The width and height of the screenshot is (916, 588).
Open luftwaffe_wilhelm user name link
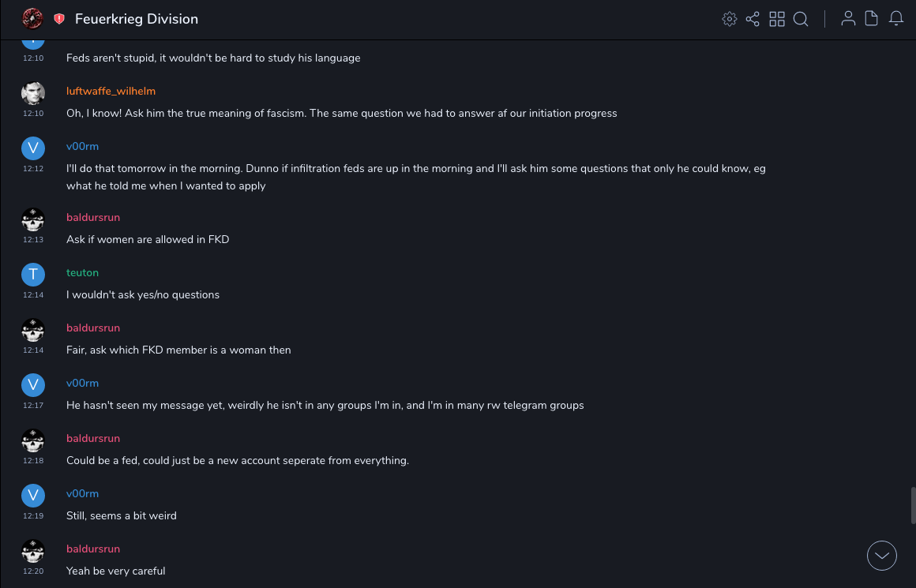pos(111,92)
